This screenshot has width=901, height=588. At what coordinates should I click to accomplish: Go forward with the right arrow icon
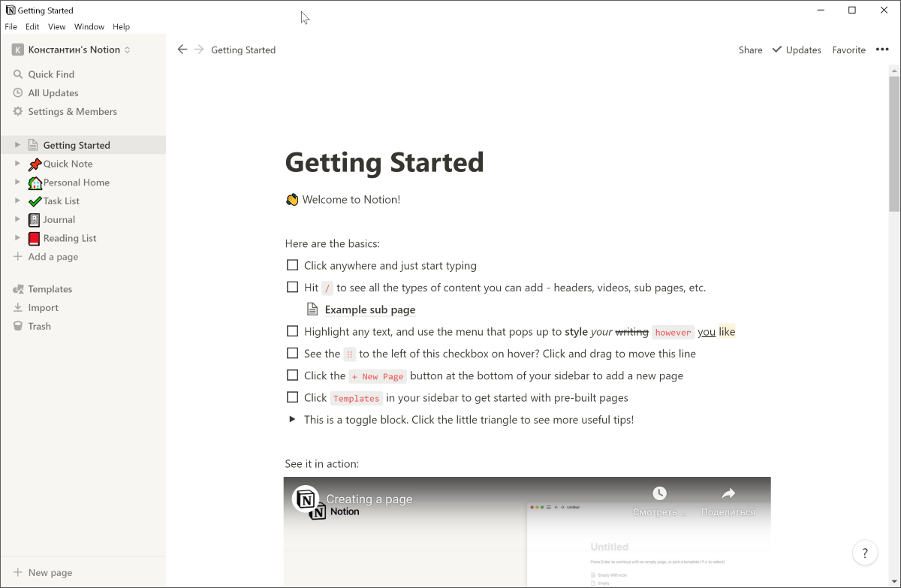coord(198,50)
